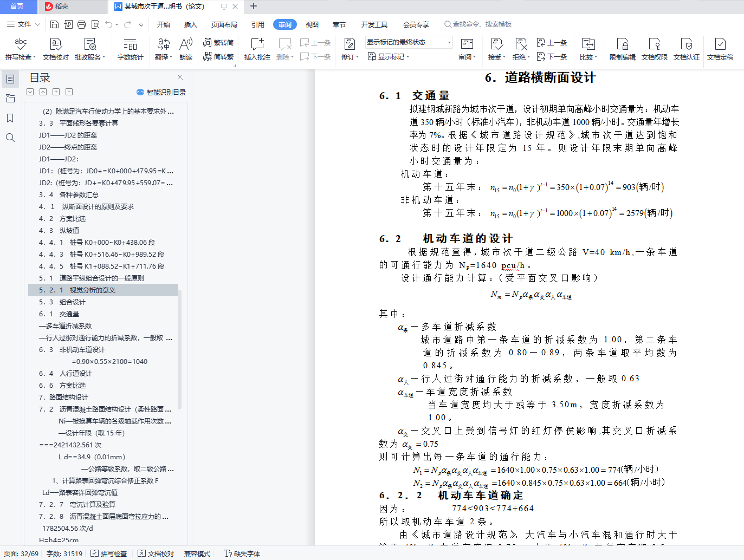744x560 pixels.
Task: Convert text with 简转繁
Action: [218, 56]
